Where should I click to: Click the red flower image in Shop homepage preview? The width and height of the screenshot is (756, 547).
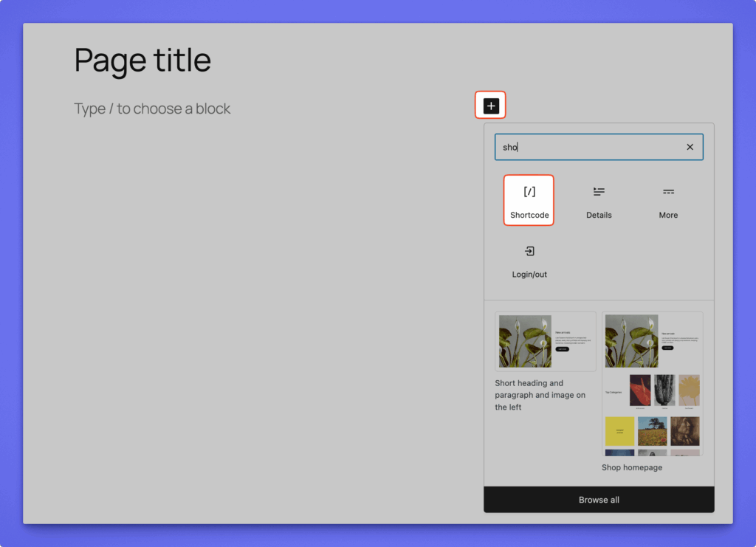640,390
